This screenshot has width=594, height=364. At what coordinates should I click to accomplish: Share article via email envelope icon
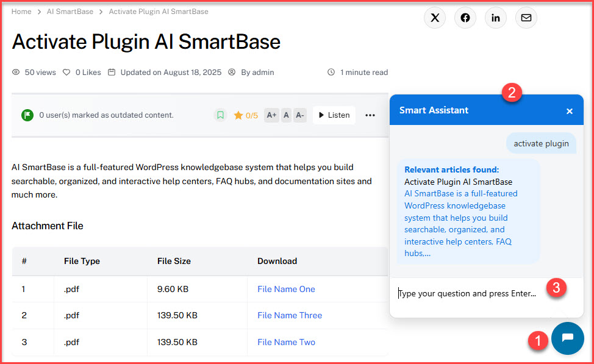pos(526,18)
